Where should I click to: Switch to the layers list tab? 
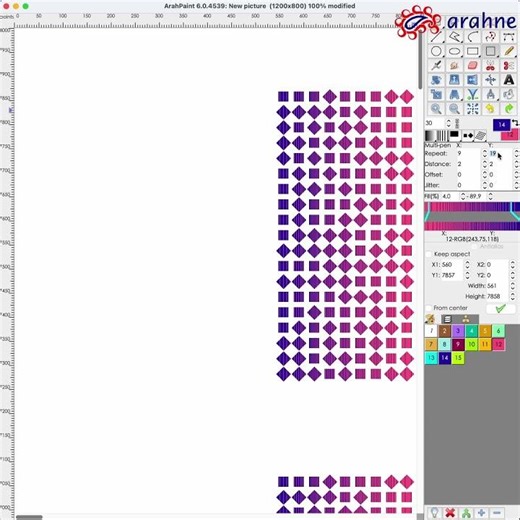(x=447, y=319)
